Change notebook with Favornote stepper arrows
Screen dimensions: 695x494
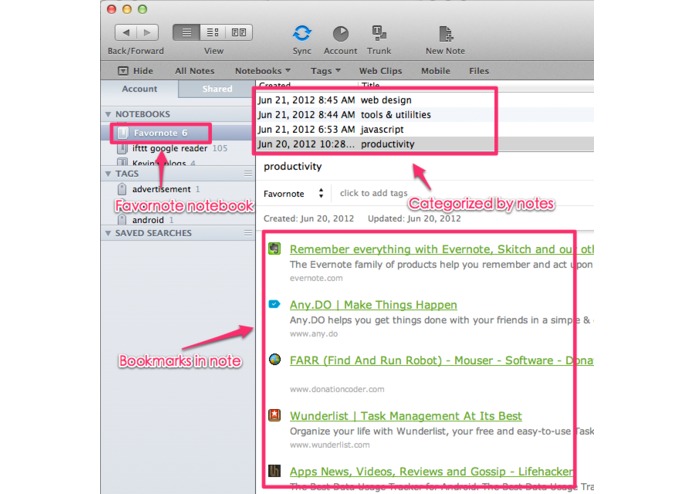pyautogui.click(x=321, y=193)
